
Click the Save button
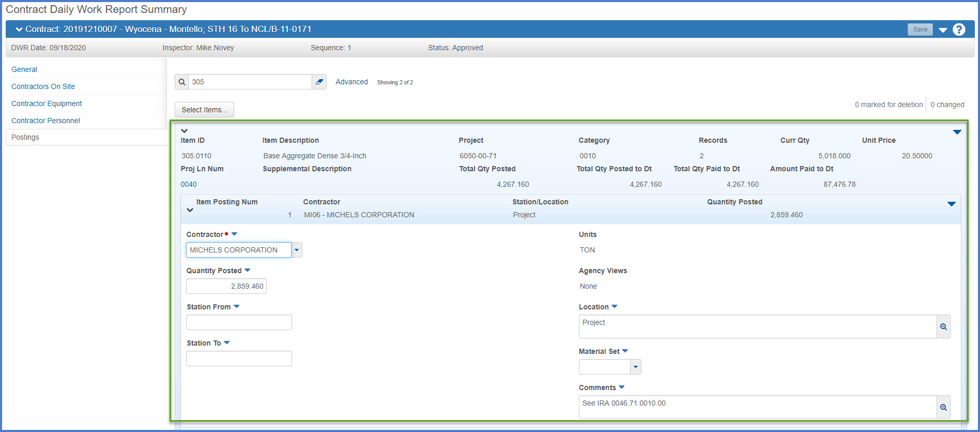coord(920,29)
